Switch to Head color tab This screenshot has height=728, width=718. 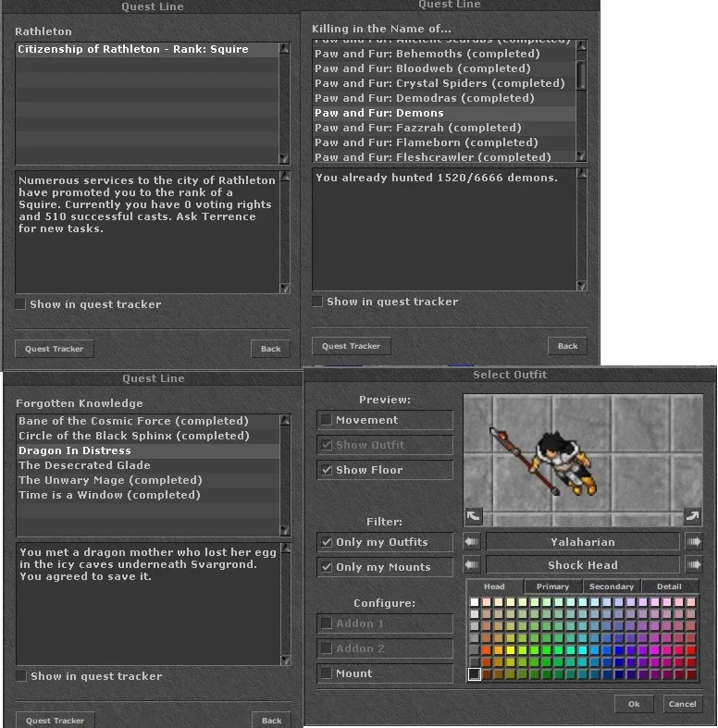pyautogui.click(x=494, y=586)
